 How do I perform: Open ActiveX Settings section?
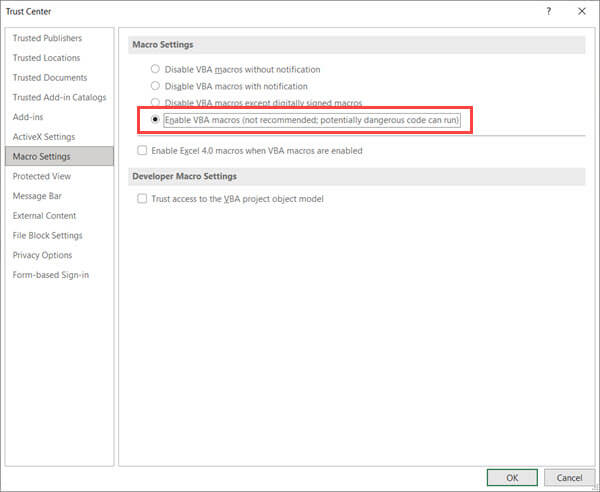pyautogui.click(x=43, y=137)
